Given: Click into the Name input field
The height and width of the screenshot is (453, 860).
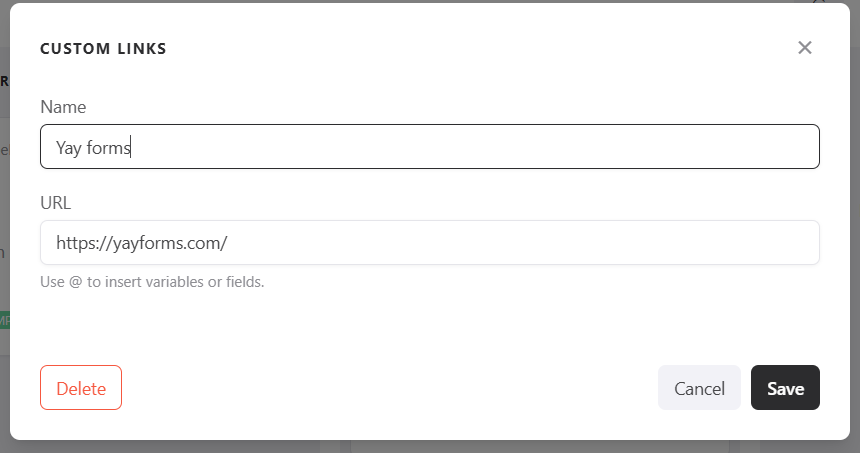Looking at the screenshot, I should tap(430, 147).
